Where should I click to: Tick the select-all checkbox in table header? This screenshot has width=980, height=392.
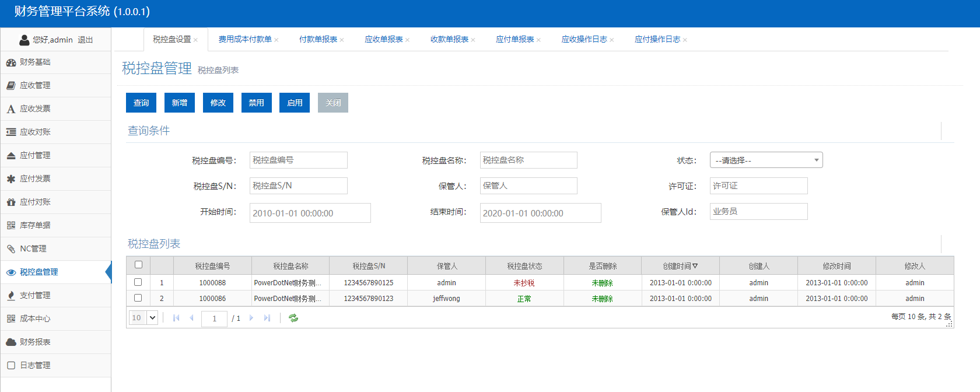point(138,265)
